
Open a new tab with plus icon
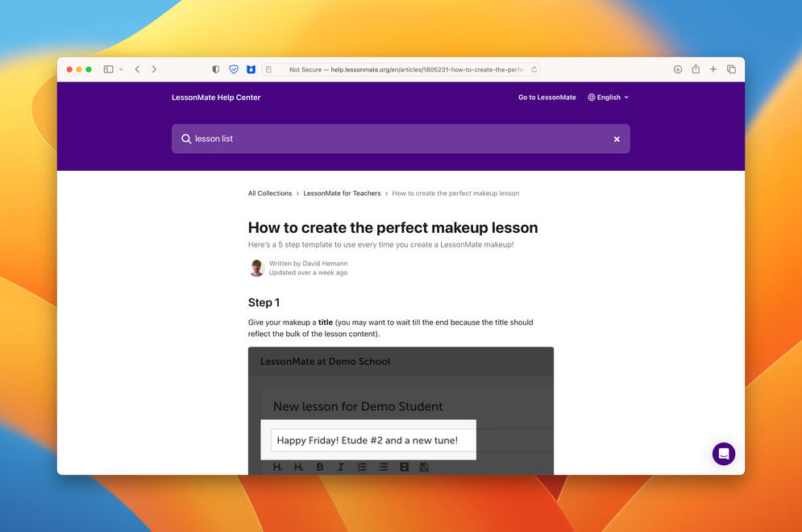click(713, 69)
